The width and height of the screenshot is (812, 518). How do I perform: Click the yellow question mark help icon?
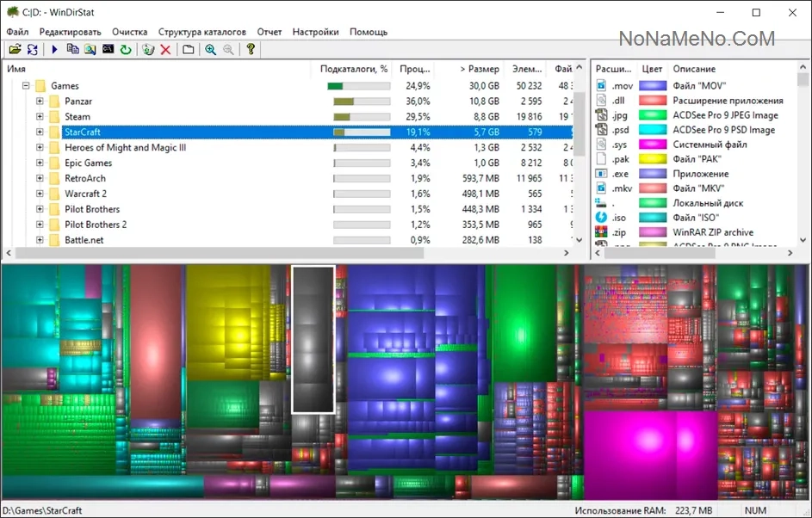[251, 49]
